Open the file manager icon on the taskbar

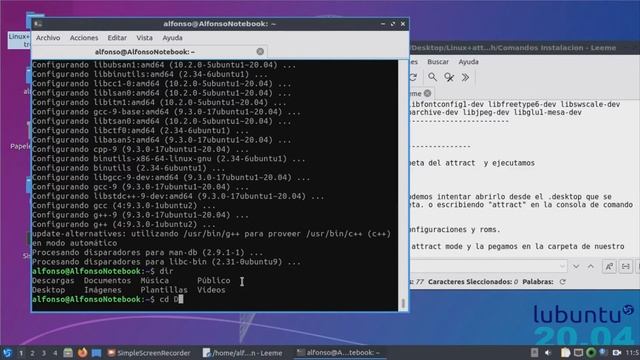68,353
